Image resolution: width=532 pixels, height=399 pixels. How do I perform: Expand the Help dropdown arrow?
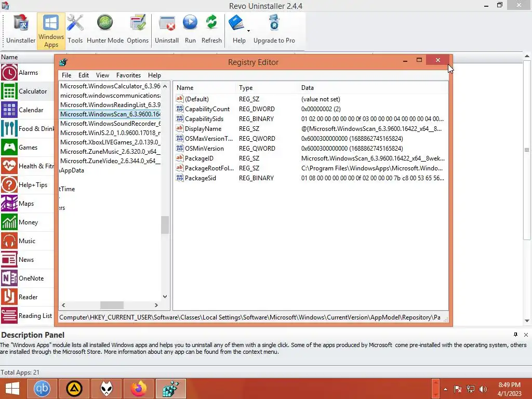pyautogui.click(x=249, y=31)
